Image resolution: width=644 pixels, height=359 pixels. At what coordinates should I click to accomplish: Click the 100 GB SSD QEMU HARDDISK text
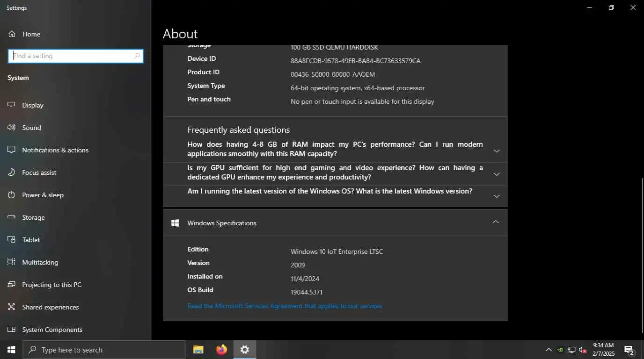point(334,47)
